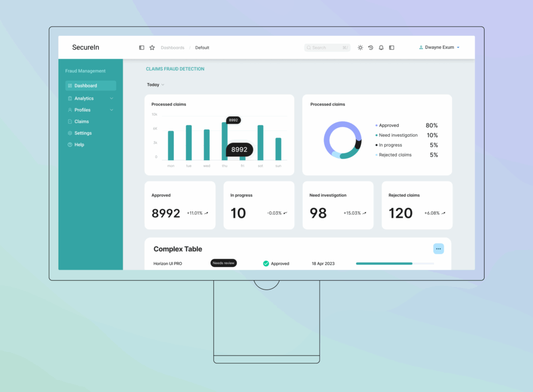Screen dimensions: 533x392
Task: Click the green Approved checkmark icon
Action: coord(266,264)
